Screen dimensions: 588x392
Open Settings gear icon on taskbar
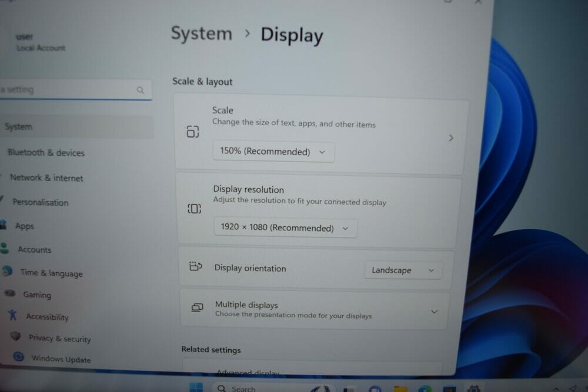coord(474,388)
